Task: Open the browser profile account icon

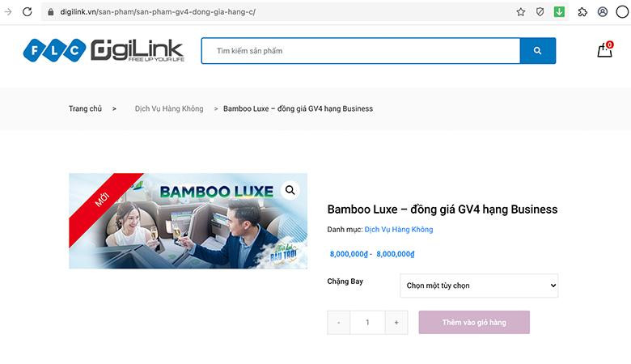Action: click(603, 12)
